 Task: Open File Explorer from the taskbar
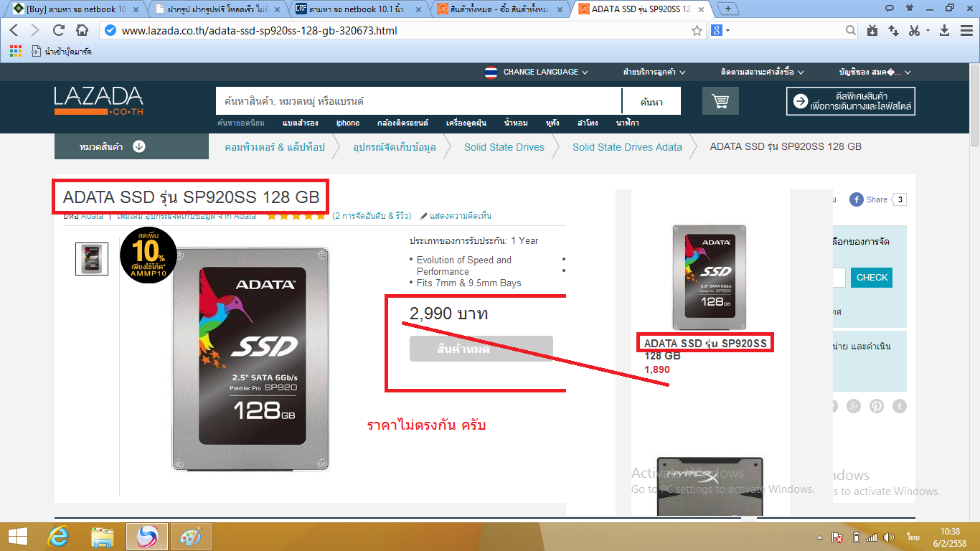103,537
